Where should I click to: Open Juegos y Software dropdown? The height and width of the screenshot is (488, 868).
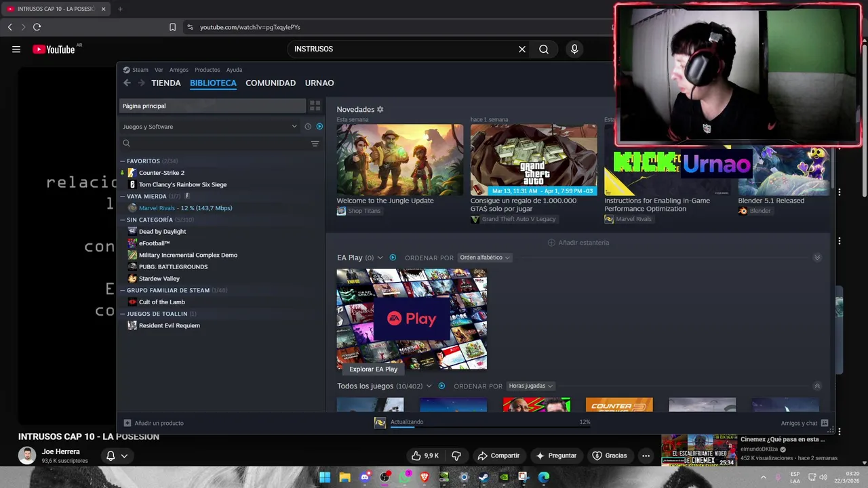[210, 127]
